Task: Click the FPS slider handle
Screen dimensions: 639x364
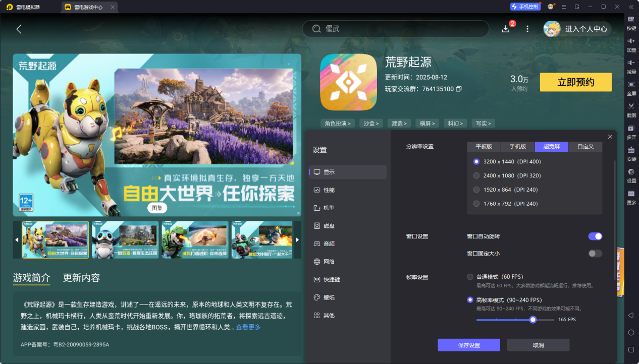Action: 532,320
